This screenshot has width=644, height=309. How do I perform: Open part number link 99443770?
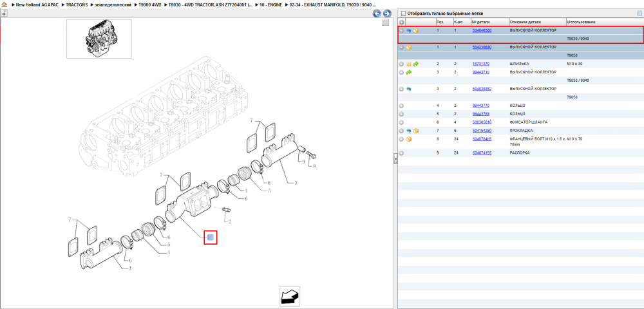480,106
